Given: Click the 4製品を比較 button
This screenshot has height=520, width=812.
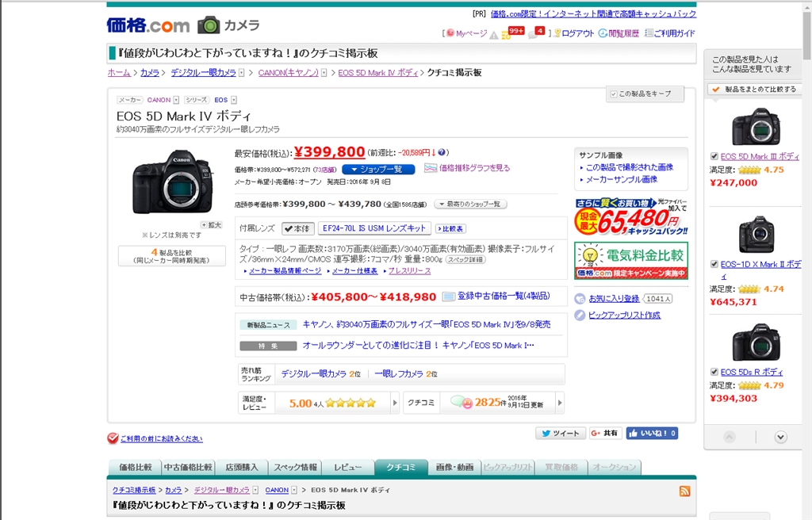Looking at the screenshot, I should coord(172,256).
